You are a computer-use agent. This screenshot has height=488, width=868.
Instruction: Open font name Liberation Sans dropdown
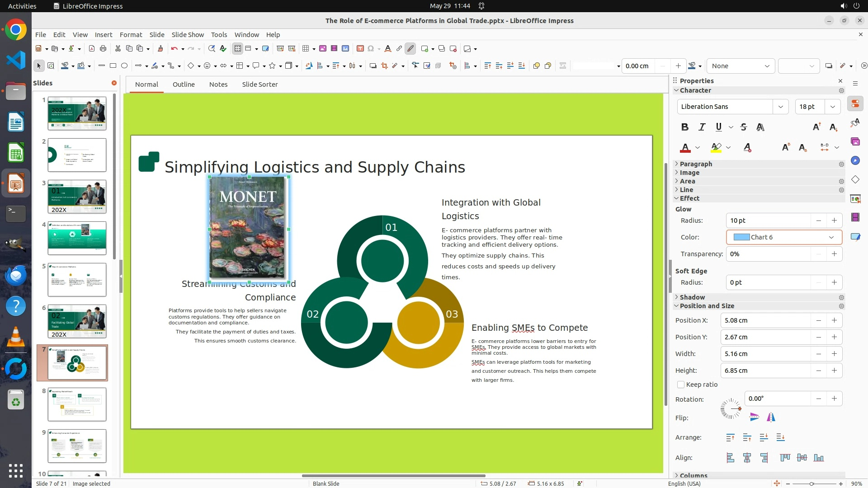(780, 107)
